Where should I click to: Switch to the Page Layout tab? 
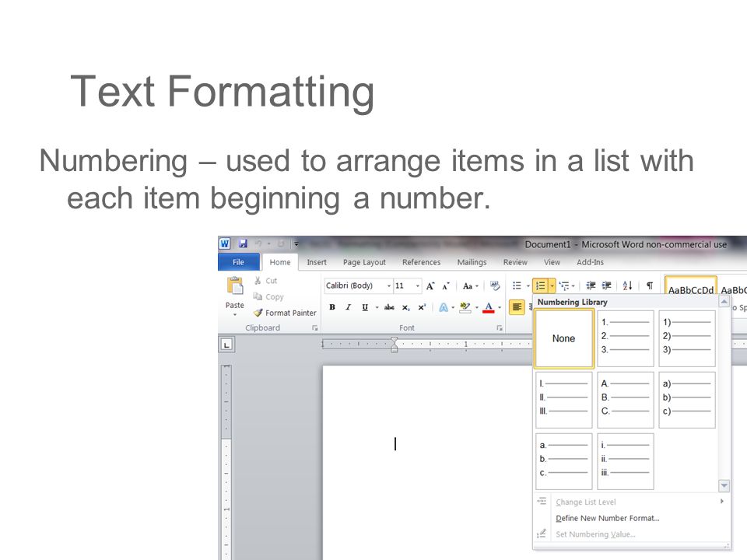coord(364,262)
